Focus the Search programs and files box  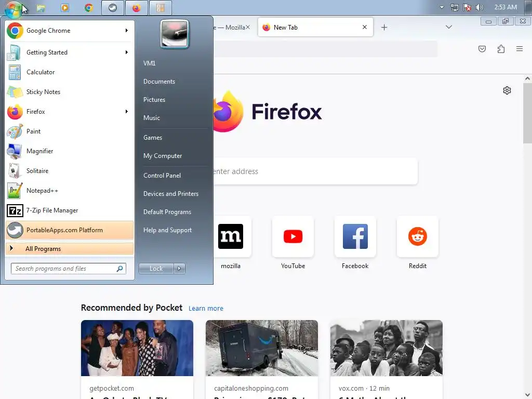[x=69, y=269]
